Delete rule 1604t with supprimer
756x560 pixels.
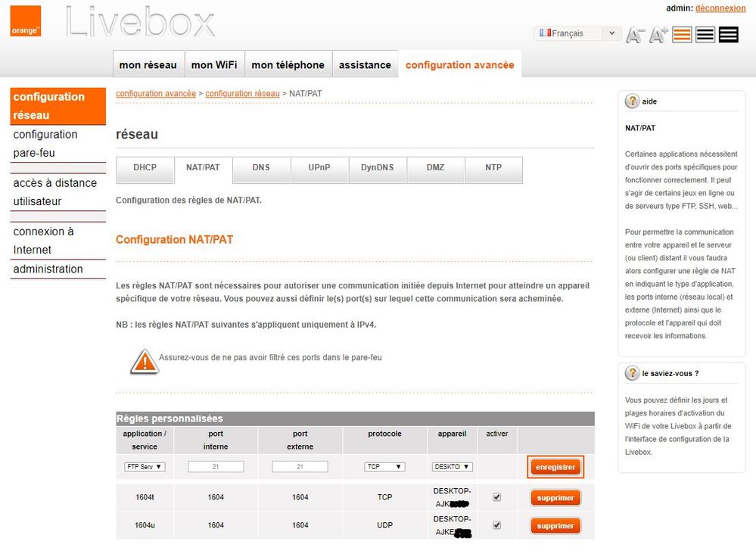click(x=555, y=498)
